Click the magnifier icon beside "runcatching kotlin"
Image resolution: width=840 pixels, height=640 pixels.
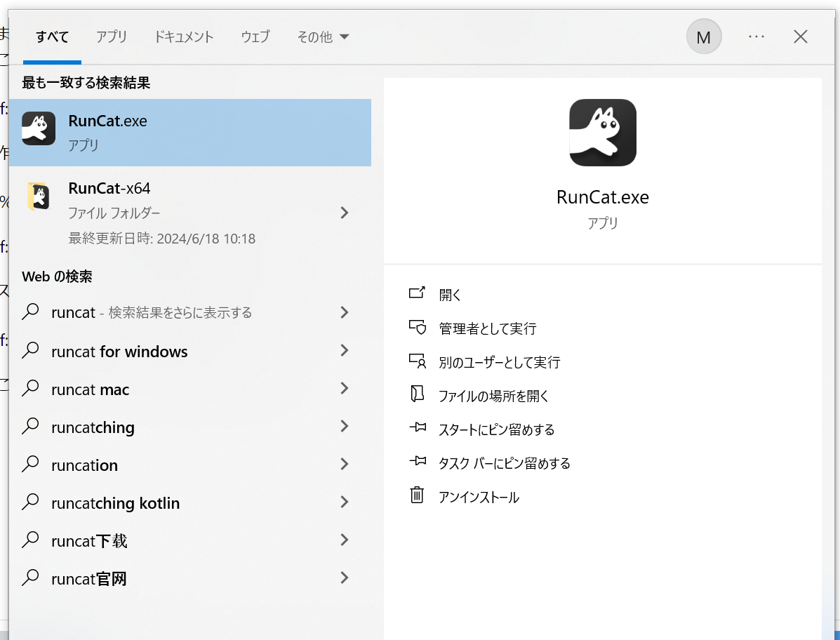click(x=31, y=502)
